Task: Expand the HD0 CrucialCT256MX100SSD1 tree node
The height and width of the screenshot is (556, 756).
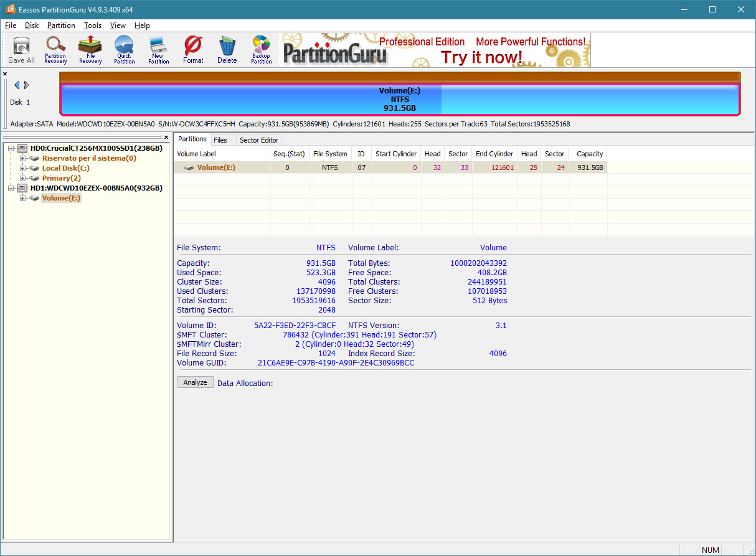Action: click(12, 148)
